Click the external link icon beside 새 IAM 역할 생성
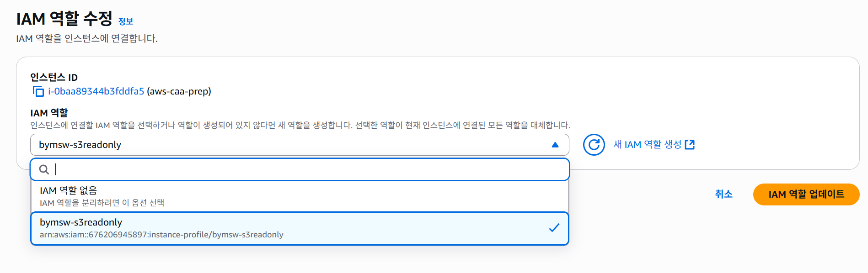This screenshot has height=273, width=868. (691, 144)
